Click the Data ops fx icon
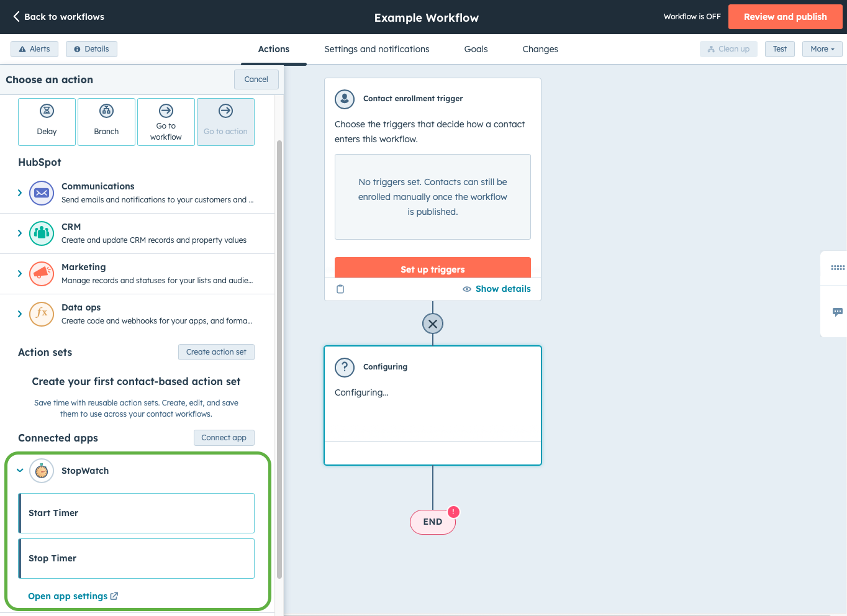This screenshot has width=847, height=616. (42, 314)
